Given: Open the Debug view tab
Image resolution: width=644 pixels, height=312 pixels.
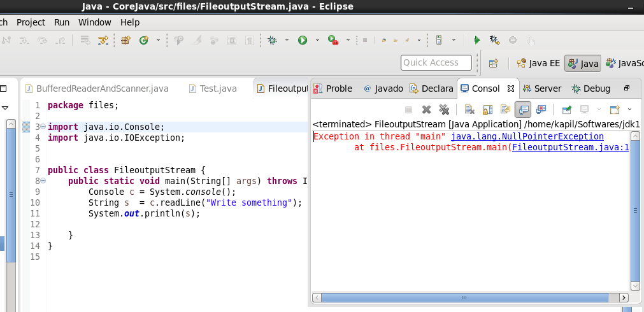Looking at the screenshot, I should pyautogui.click(x=591, y=89).
